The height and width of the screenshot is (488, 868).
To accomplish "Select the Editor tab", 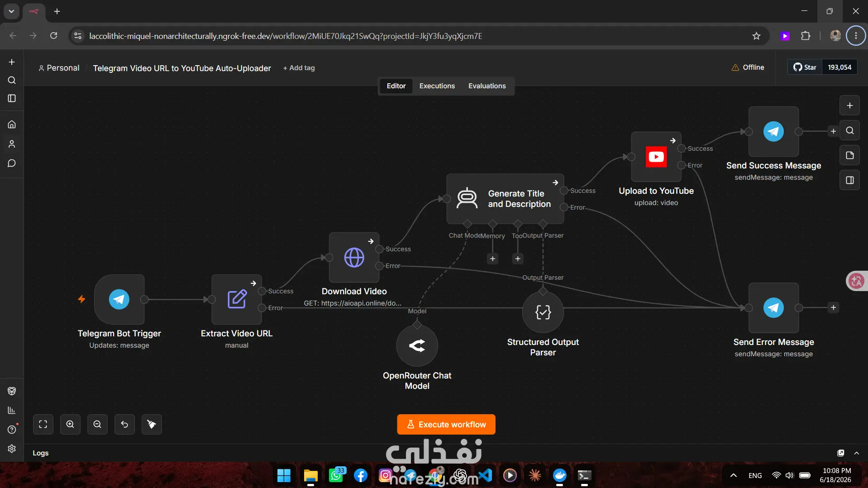I will [x=396, y=86].
